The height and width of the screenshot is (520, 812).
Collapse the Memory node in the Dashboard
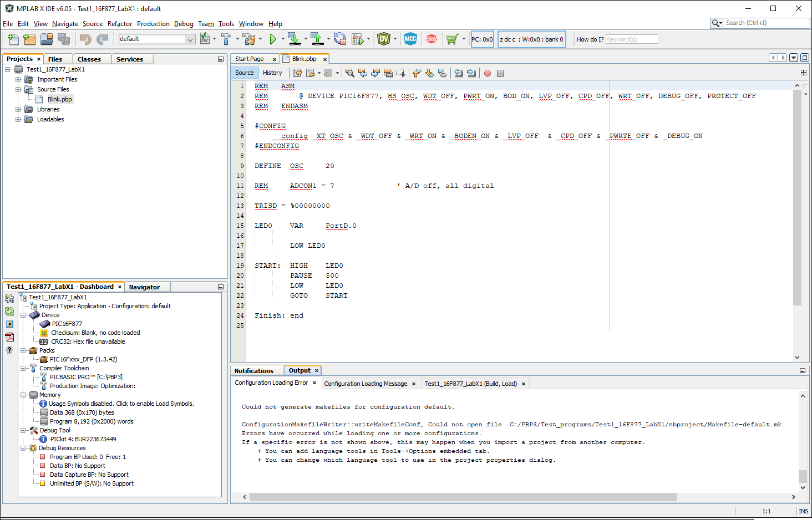pyautogui.click(x=23, y=395)
